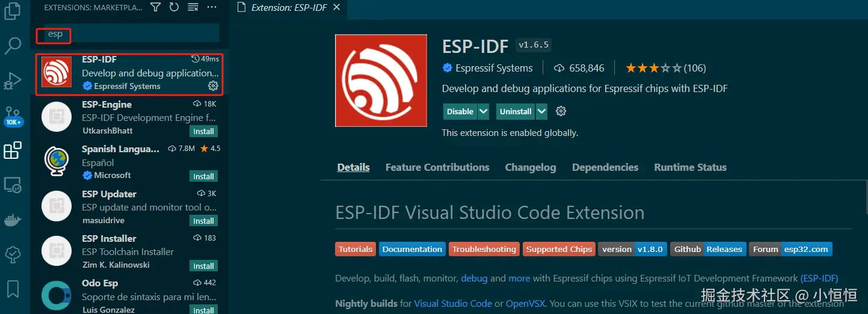Image resolution: width=868 pixels, height=314 pixels.
Task: Select Odo Esp list entry title
Action: 100,283
